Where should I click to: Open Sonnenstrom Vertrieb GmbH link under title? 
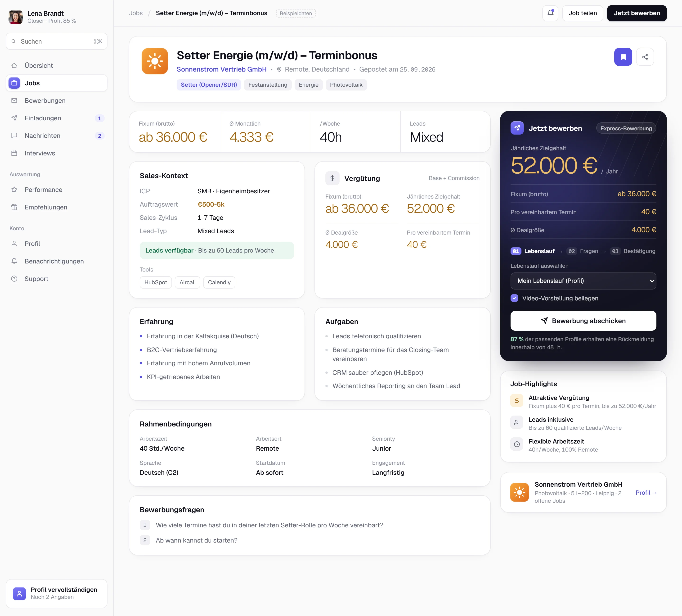pos(222,69)
